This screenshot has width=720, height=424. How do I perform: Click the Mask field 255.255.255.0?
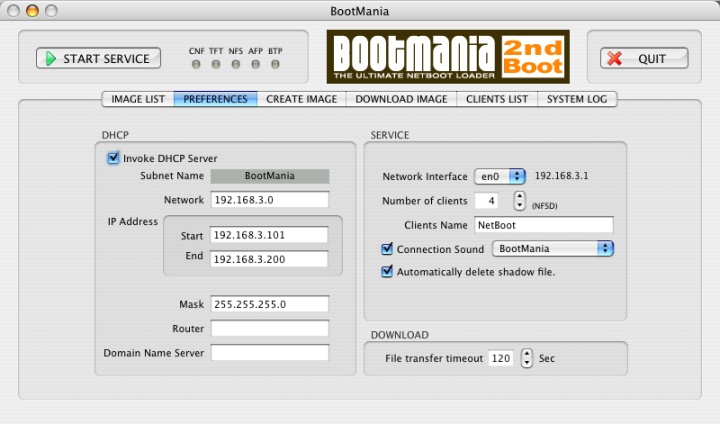[270, 304]
